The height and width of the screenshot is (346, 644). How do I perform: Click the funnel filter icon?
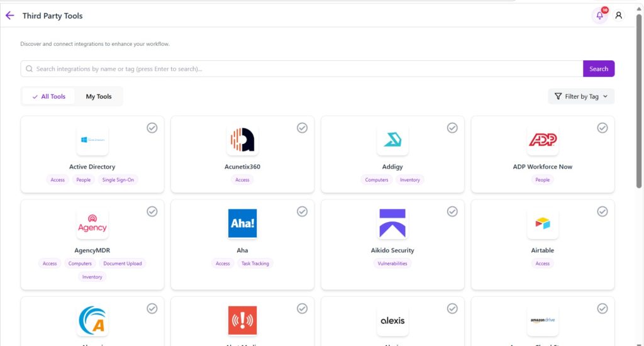pyautogui.click(x=558, y=96)
